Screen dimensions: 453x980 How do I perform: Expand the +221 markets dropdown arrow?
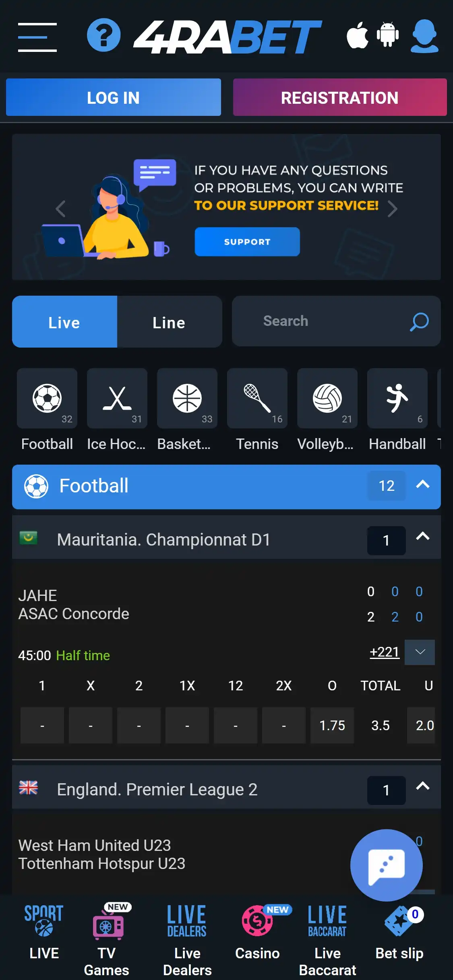click(420, 652)
